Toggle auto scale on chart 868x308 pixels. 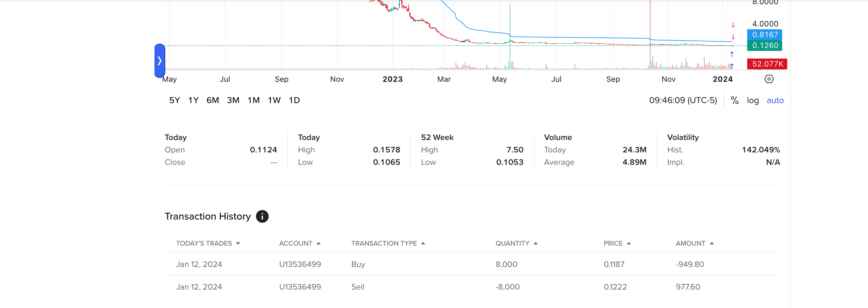click(775, 101)
